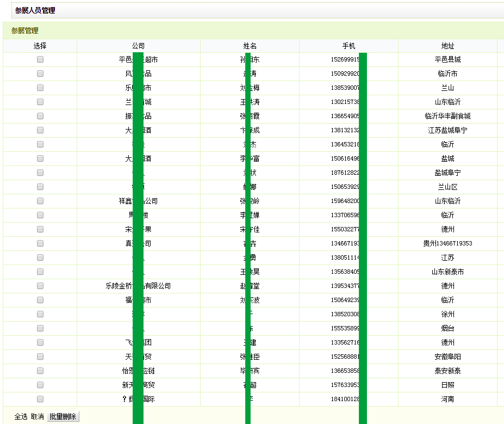
Task: Check the box for the 烟台 row
Action: tap(40, 328)
